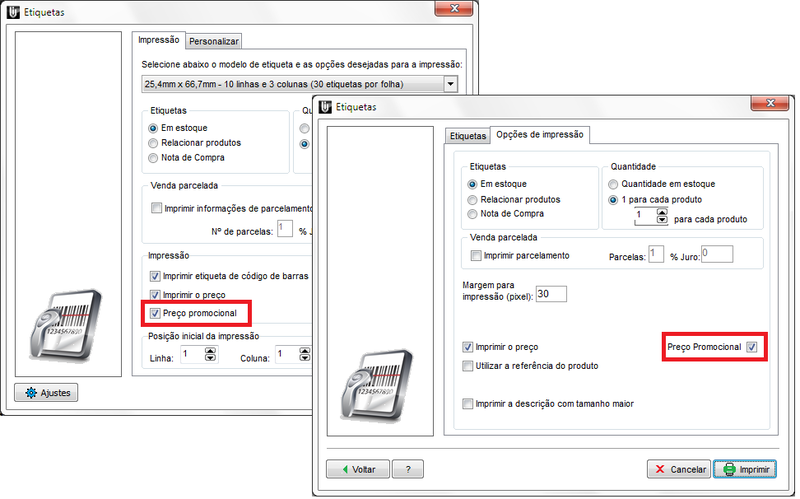Toggle the Preço Promocional checkbox in front dialog
This screenshot has width=800, height=499.
(752, 346)
